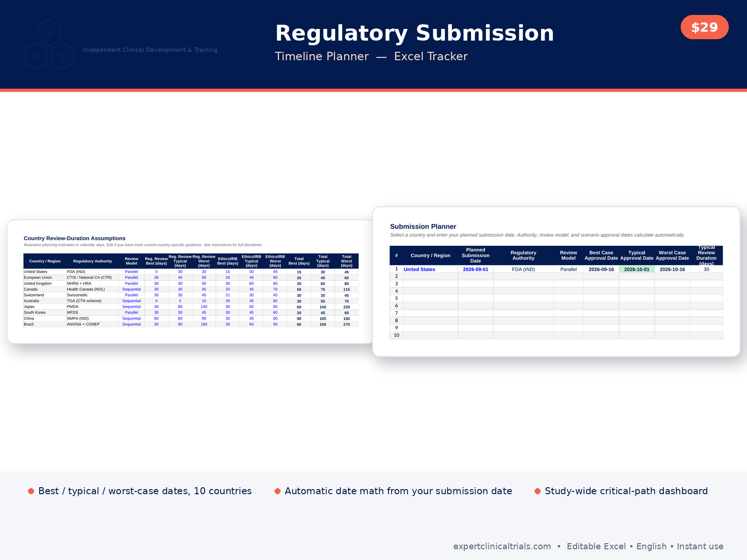Select the China country cell
The image size is (747, 560).
(45, 318)
